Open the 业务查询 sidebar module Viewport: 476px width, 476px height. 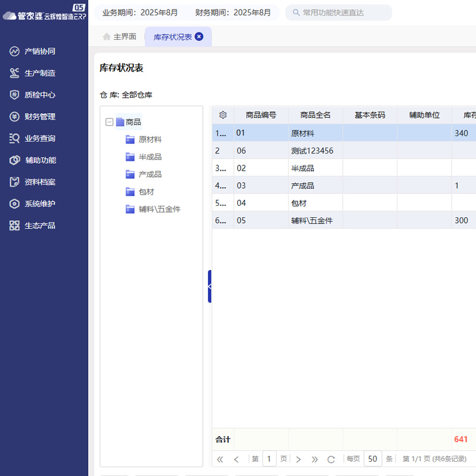tap(32, 139)
